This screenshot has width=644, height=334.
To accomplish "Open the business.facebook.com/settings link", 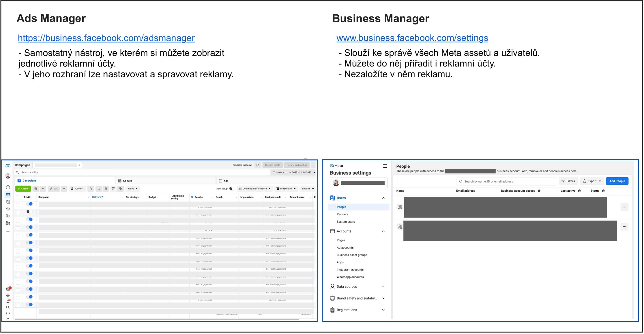I will (412, 38).
